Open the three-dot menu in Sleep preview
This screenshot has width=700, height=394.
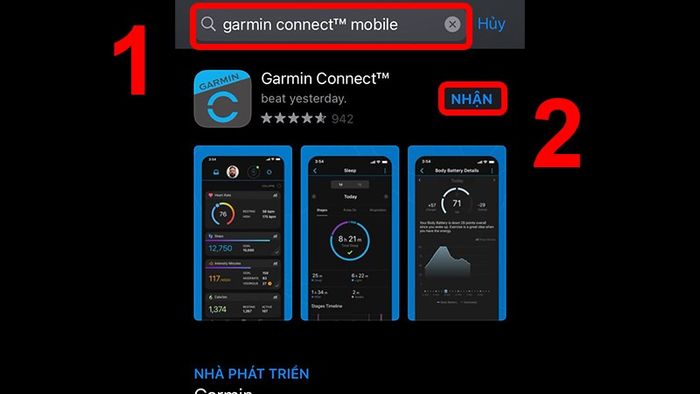(x=385, y=171)
